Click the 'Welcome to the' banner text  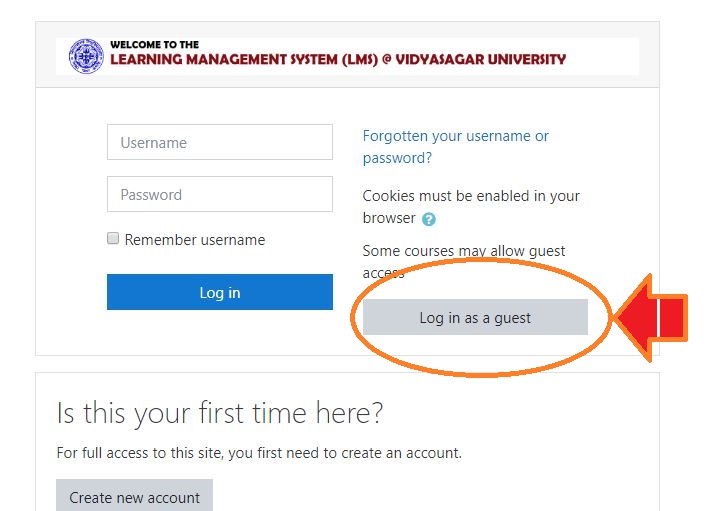tap(154, 45)
